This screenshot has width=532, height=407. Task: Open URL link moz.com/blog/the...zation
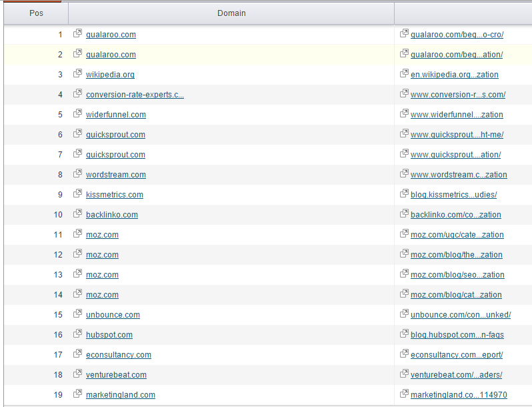click(x=457, y=255)
